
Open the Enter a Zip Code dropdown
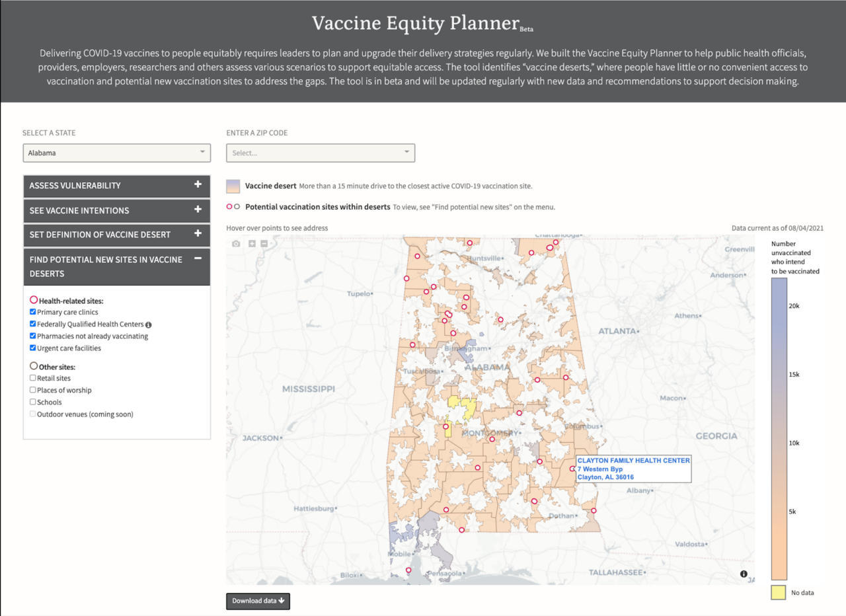point(321,153)
